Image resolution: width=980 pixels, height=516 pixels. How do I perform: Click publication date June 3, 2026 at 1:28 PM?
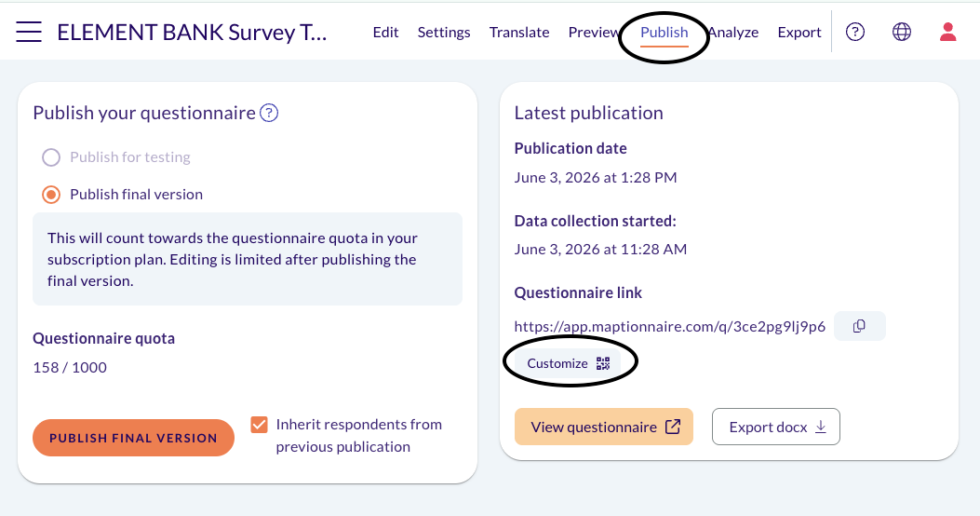[596, 178]
